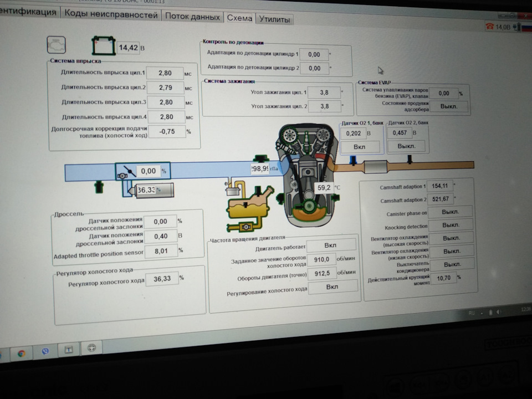Click injection duration cylinder 2 value 2,79
Image resolution: width=532 pixels, height=399 pixels.
166,88
